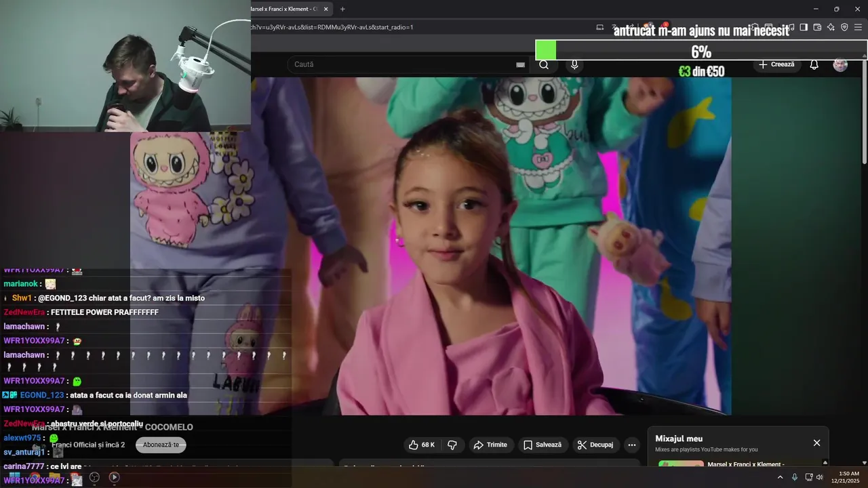Viewport: 868px width, 488px height.
Task: Open File Explorer from the taskbar
Action: point(54,477)
